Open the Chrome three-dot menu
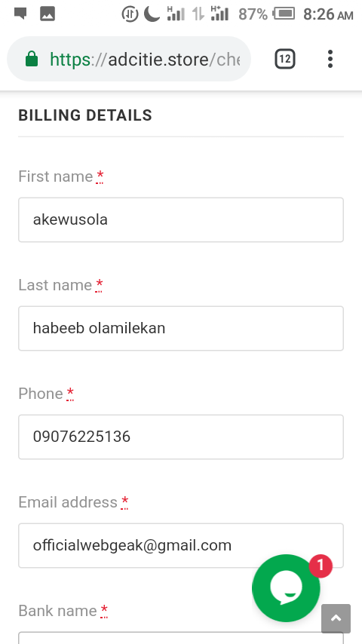362x644 pixels. click(x=330, y=59)
